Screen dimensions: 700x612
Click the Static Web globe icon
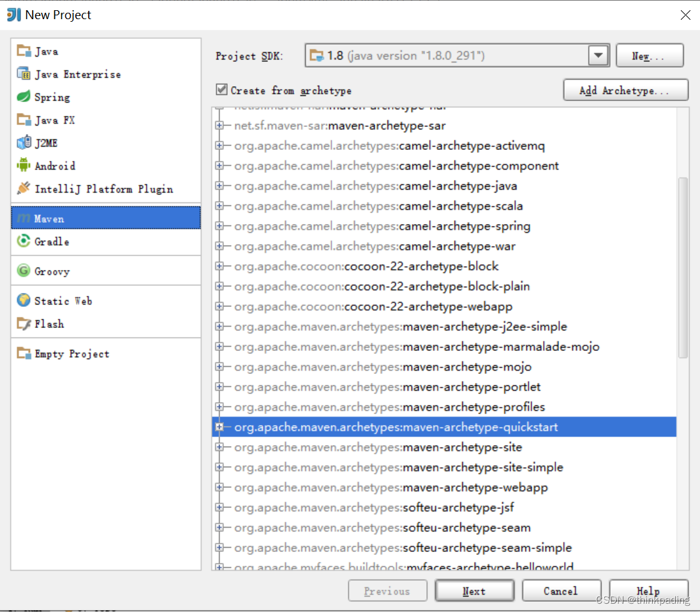24,301
